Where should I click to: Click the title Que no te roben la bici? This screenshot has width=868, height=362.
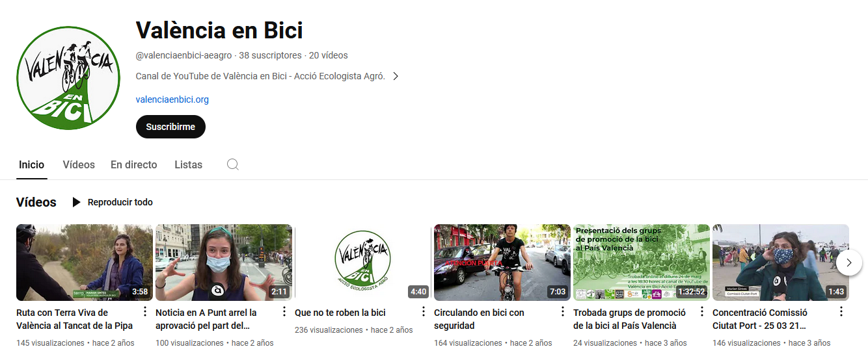(x=340, y=313)
